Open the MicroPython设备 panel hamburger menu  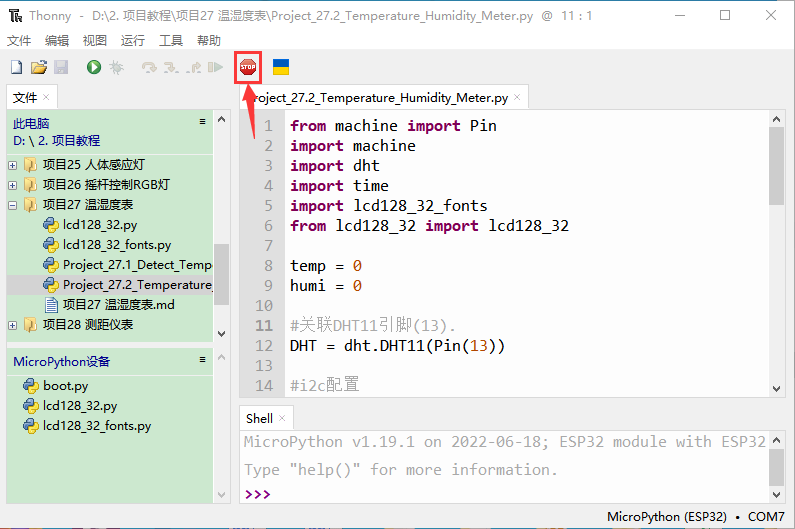pyautogui.click(x=202, y=360)
